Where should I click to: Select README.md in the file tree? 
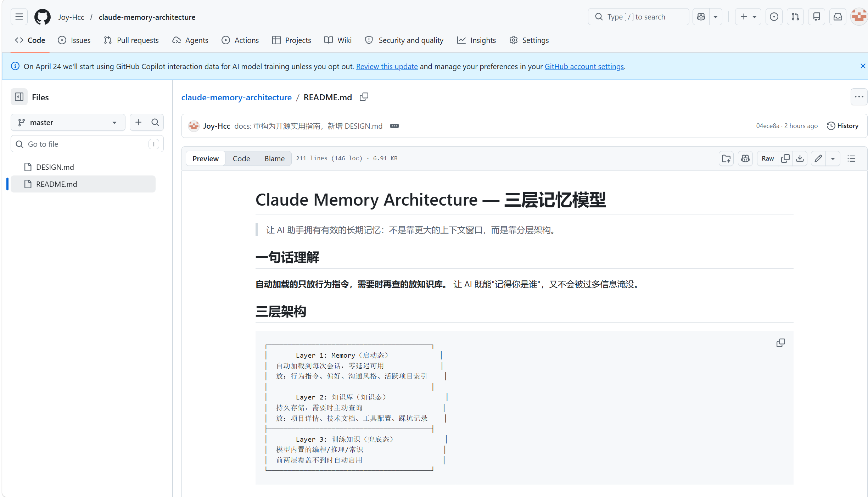[x=83, y=184]
